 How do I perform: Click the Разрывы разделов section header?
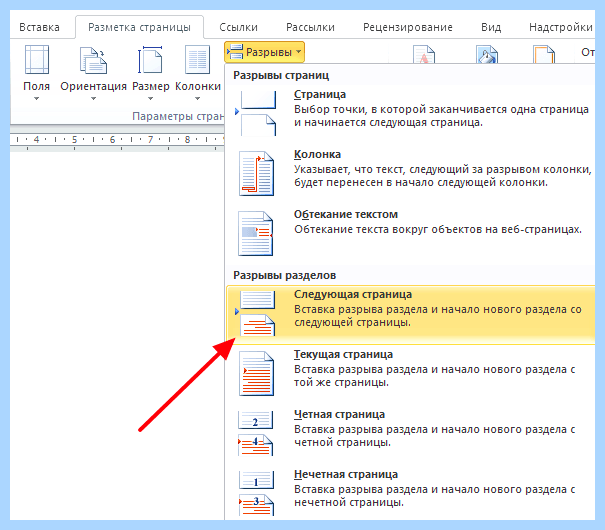click(x=284, y=275)
